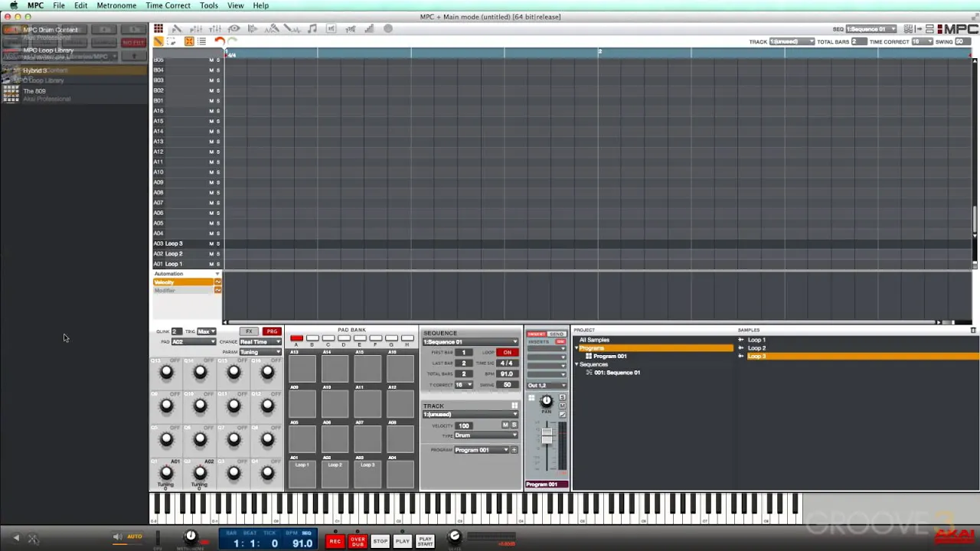
Task: Undo with the red curved arrow
Action: click(220, 41)
